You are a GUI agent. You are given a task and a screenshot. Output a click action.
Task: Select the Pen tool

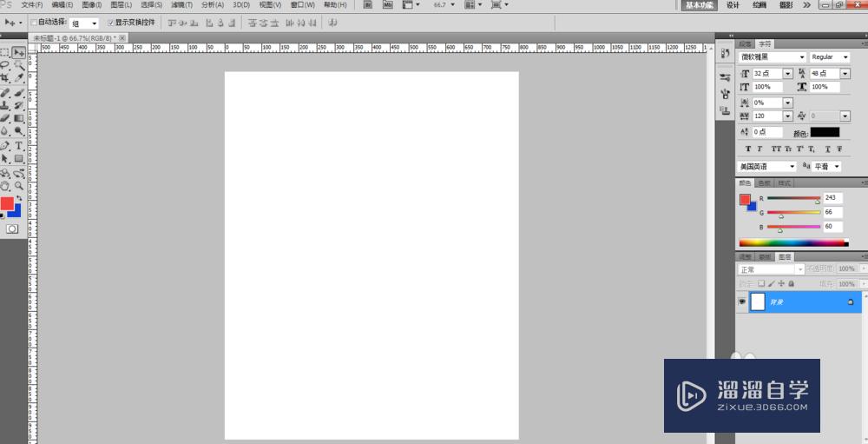point(5,146)
